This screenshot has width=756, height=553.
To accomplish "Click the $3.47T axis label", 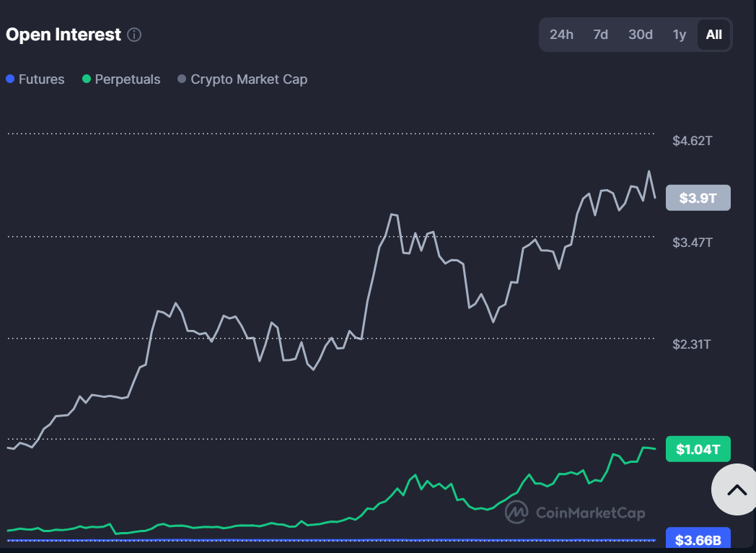I will point(692,243).
